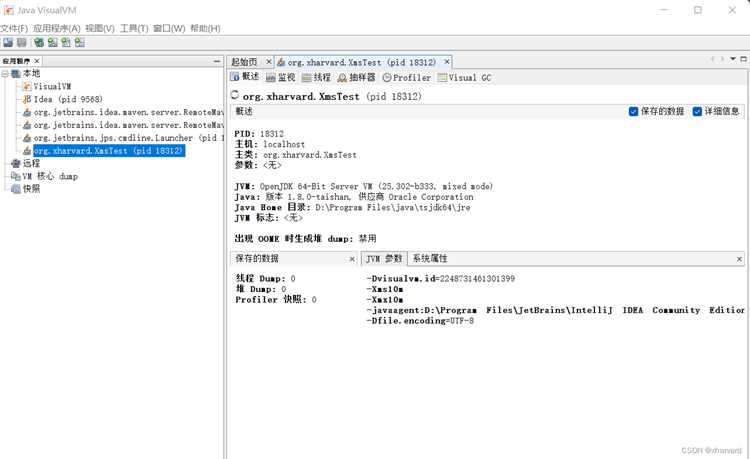Click the computer icon beside 本地

(x=16, y=74)
